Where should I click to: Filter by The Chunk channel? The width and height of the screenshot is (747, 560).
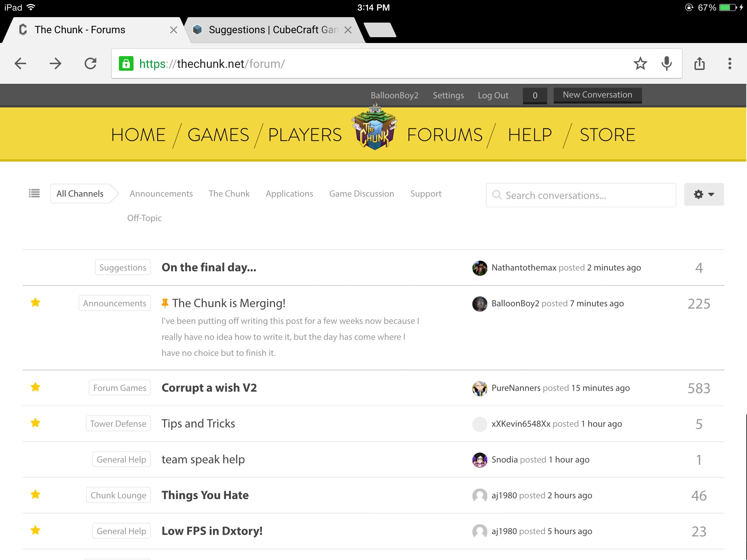pyautogui.click(x=229, y=194)
